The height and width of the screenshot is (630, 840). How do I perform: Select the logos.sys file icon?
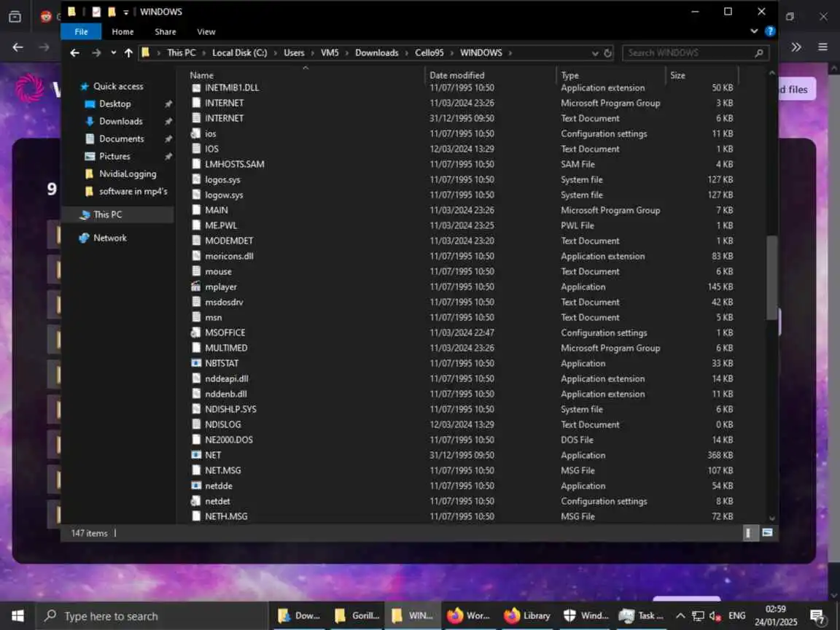point(196,179)
